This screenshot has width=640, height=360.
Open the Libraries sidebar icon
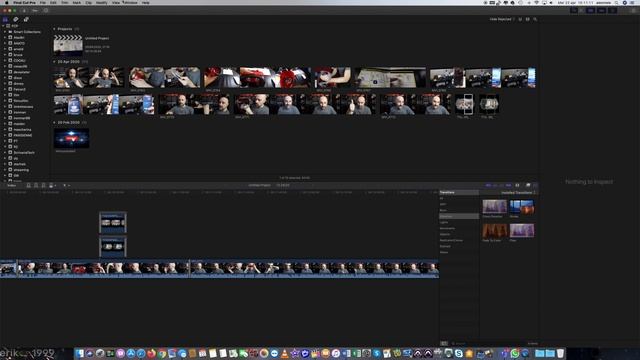point(5,19)
